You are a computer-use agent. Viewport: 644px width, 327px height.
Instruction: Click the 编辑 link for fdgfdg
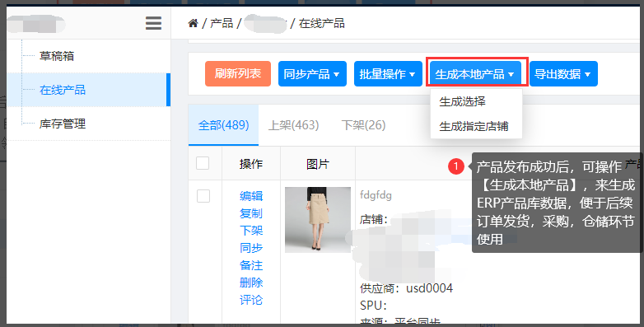pos(251,196)
